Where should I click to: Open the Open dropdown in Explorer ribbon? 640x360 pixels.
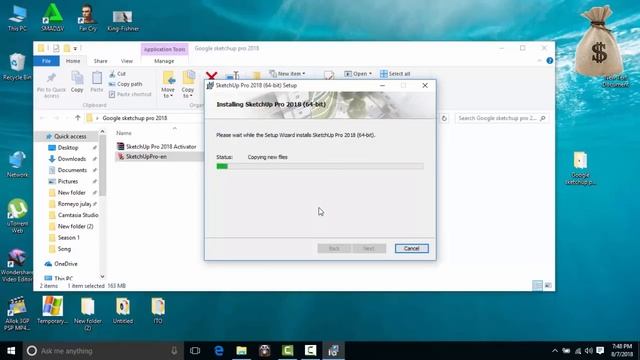pyautogui.click(x=358, y=74)
